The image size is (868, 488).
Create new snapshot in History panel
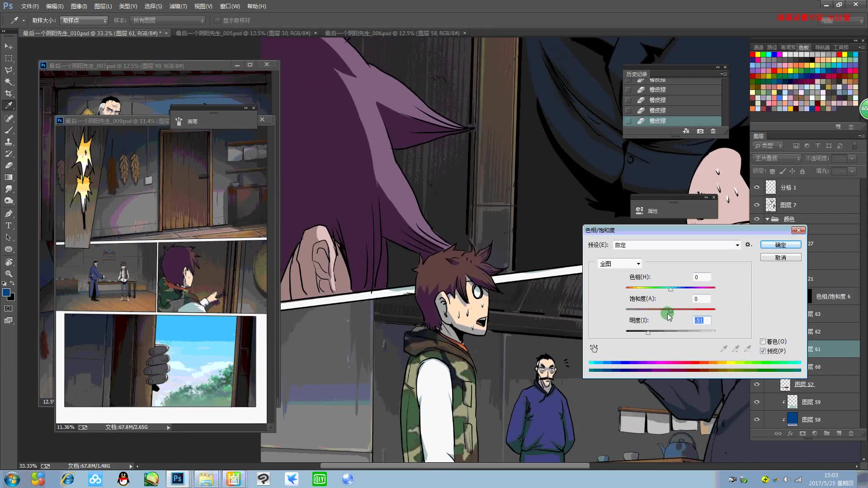tap(700, 131)
